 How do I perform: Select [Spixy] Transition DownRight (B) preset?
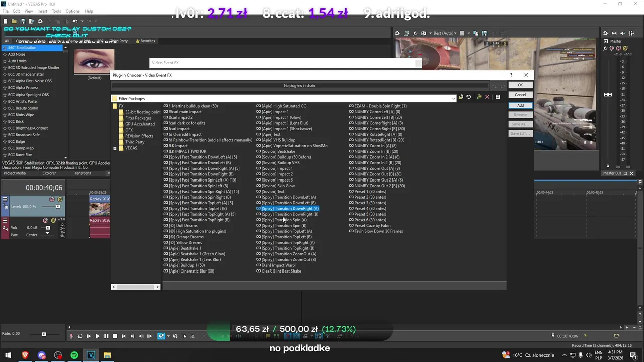(290, 214)
